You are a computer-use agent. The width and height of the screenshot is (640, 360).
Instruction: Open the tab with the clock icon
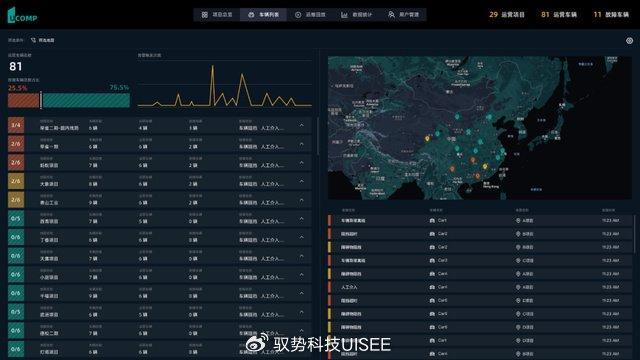[x=310, y=15]
